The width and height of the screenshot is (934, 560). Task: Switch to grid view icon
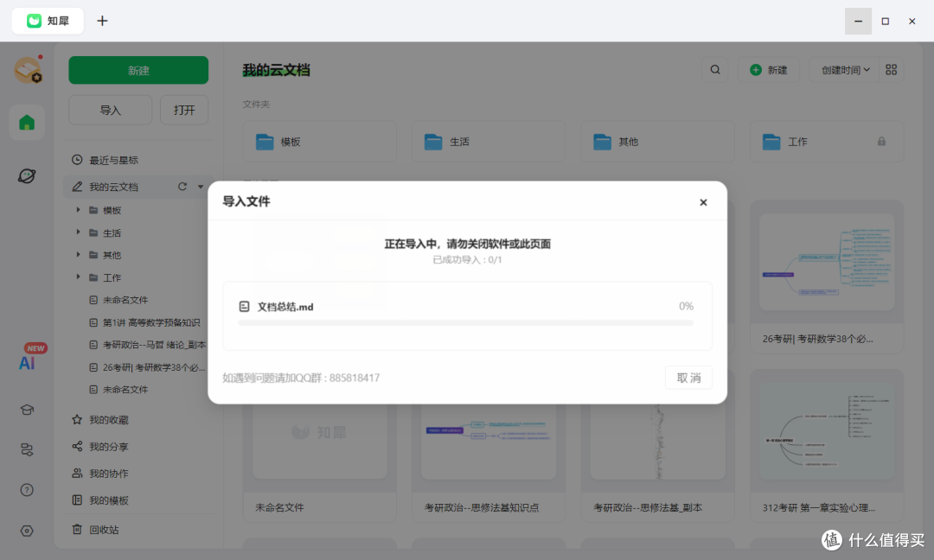[891, 70]
